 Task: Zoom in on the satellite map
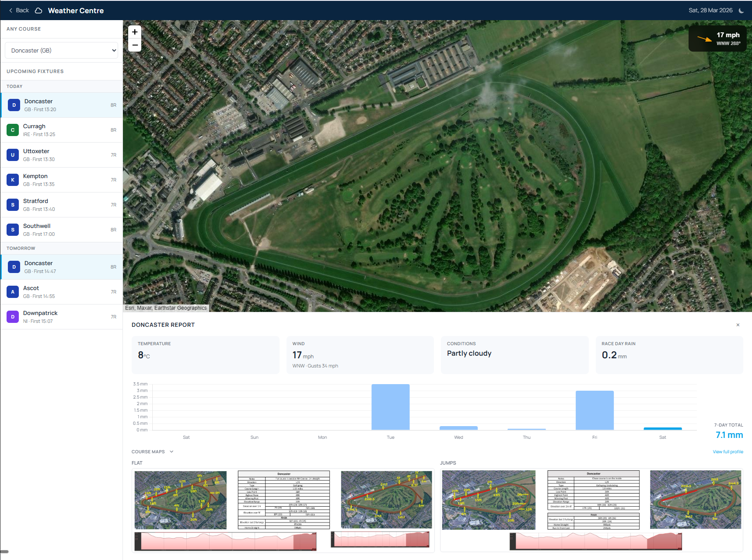135,32
